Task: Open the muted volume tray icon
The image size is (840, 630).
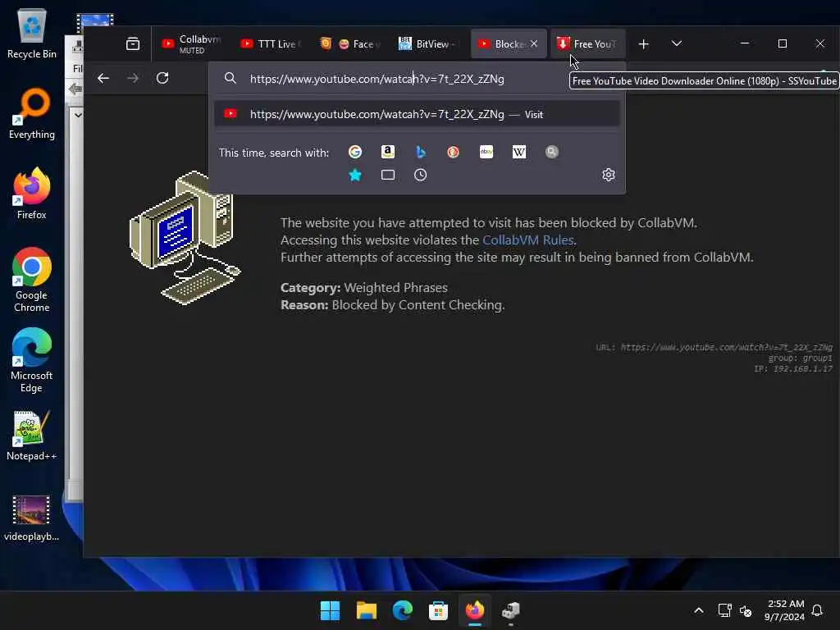Action: (x=746, y=610)
